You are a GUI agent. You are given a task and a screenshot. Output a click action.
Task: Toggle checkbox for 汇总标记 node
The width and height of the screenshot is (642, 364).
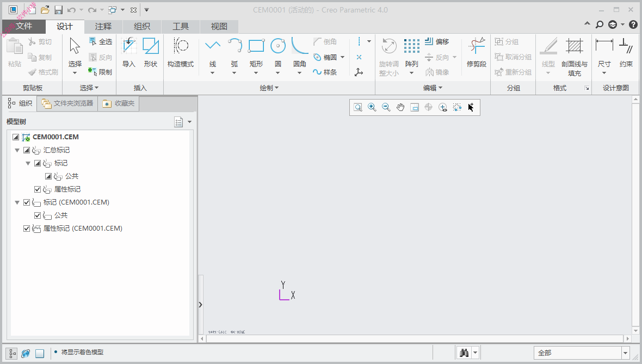pyautogui.click(x=27, y=150)
